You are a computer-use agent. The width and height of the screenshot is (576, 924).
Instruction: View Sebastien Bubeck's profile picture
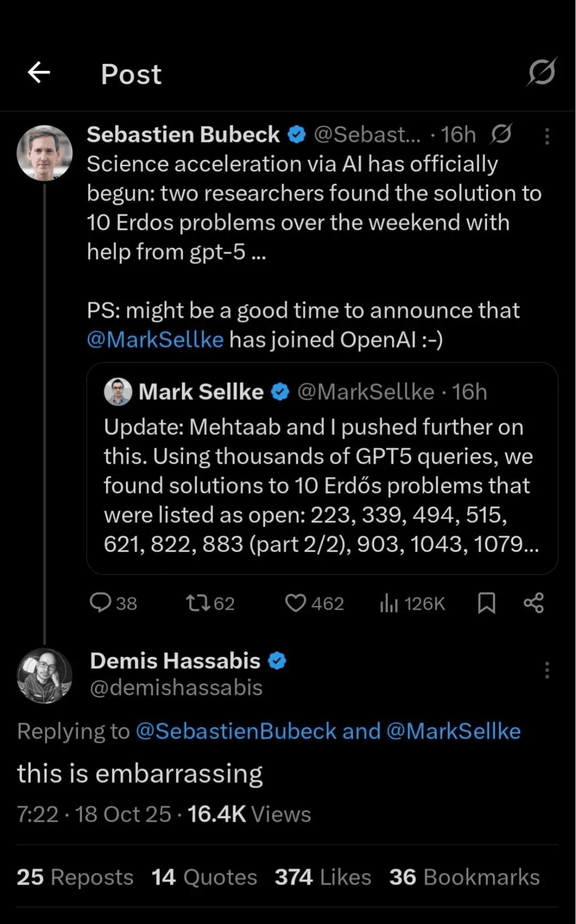pyautogui.click(x=45, y=153)
